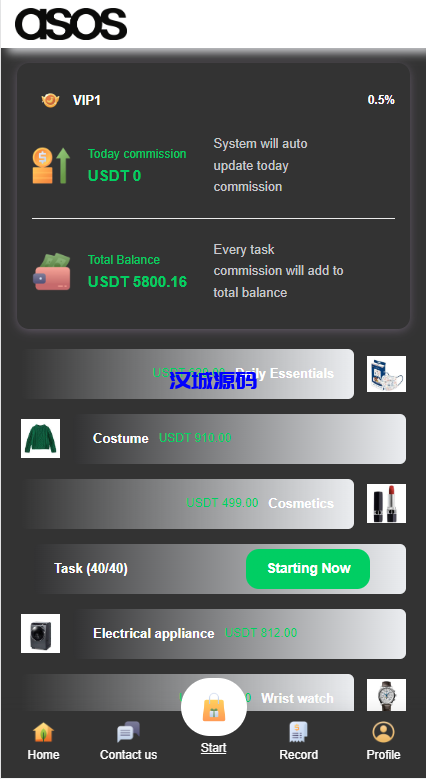
Task: Open the Electrical appliance category label
Action: pos(154,633)
